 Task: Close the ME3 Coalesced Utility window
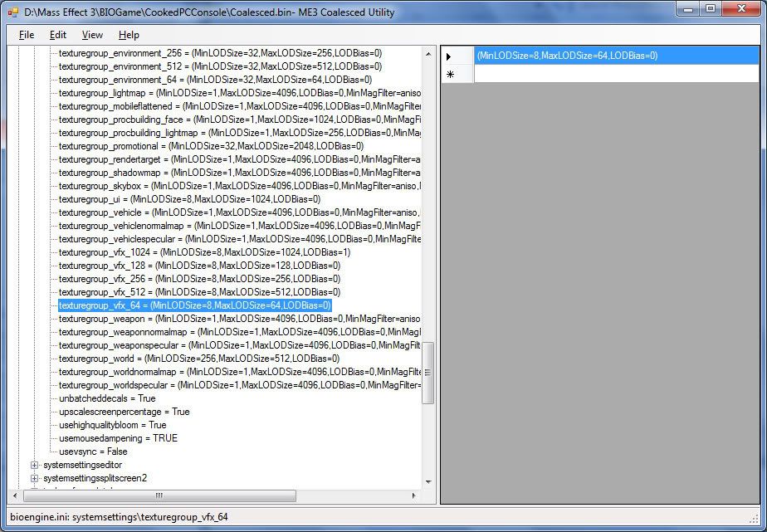click(741, 9)
